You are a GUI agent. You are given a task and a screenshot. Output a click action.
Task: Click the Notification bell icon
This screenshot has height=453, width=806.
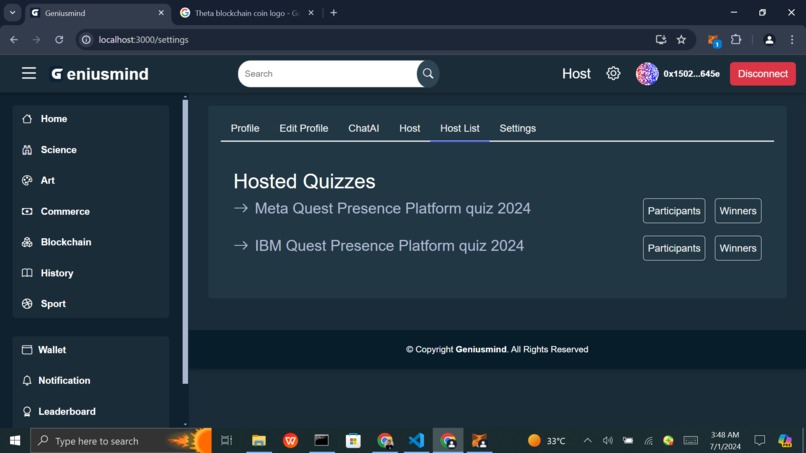27,380
